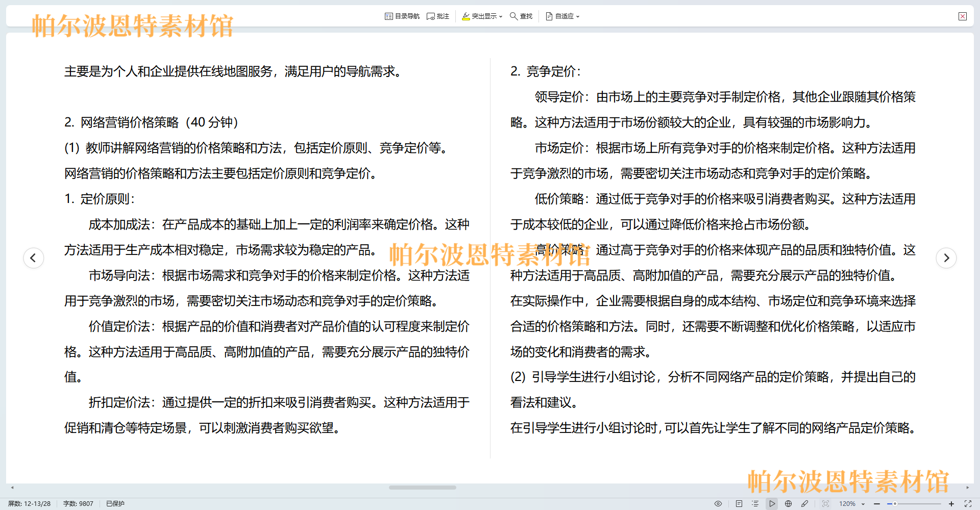Zoom in with the plus button
The image size is (980, 510).
pos(951,503)
